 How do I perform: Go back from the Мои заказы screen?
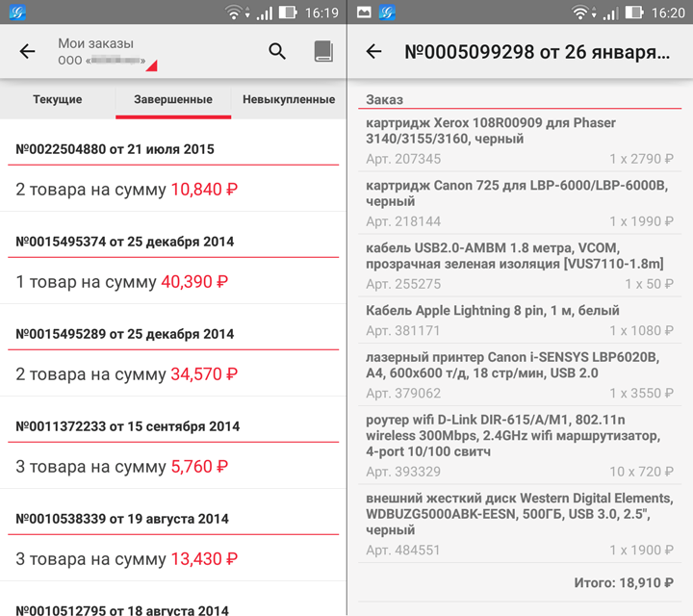[27, 52]
